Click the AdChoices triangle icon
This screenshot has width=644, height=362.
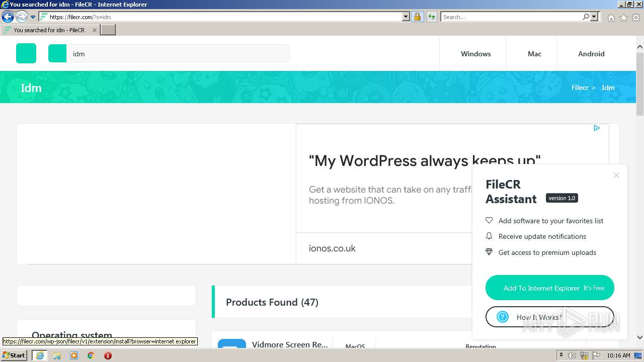point(597,128)
